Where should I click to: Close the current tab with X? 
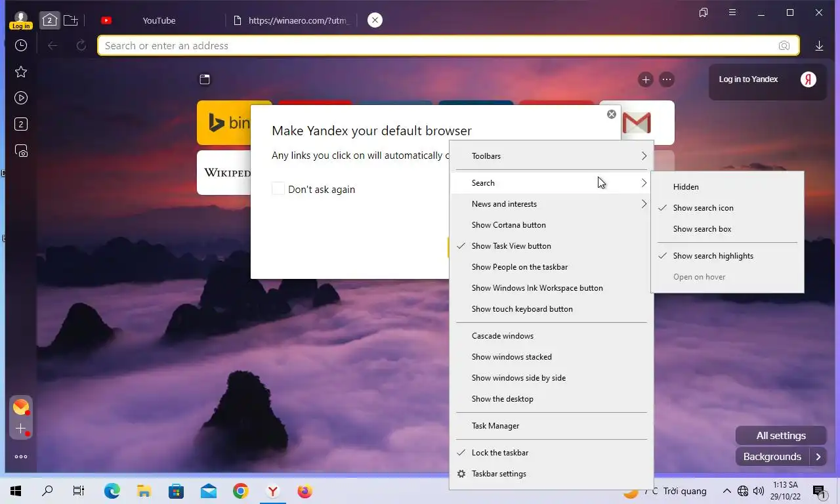pos(375,20)
